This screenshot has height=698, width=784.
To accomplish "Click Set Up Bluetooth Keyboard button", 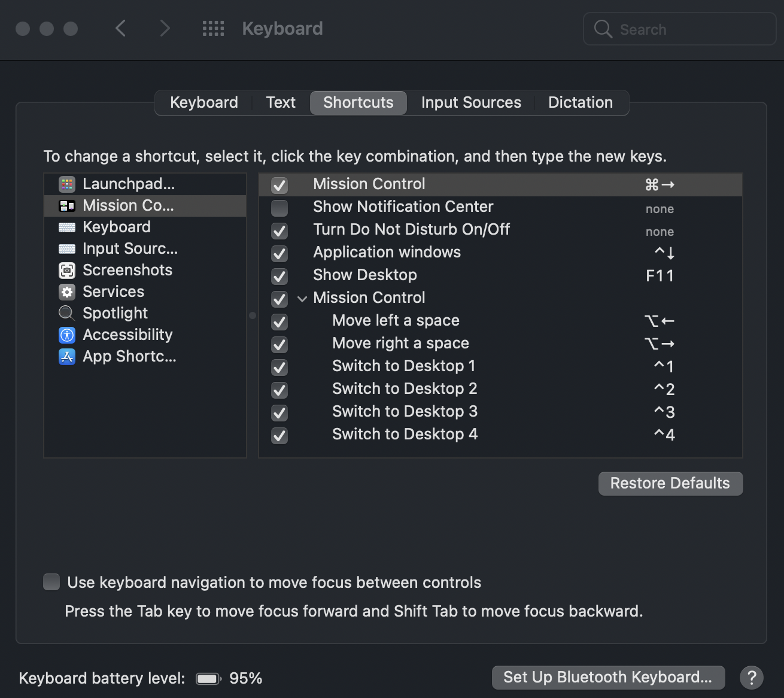I will [x=607, y=677].
